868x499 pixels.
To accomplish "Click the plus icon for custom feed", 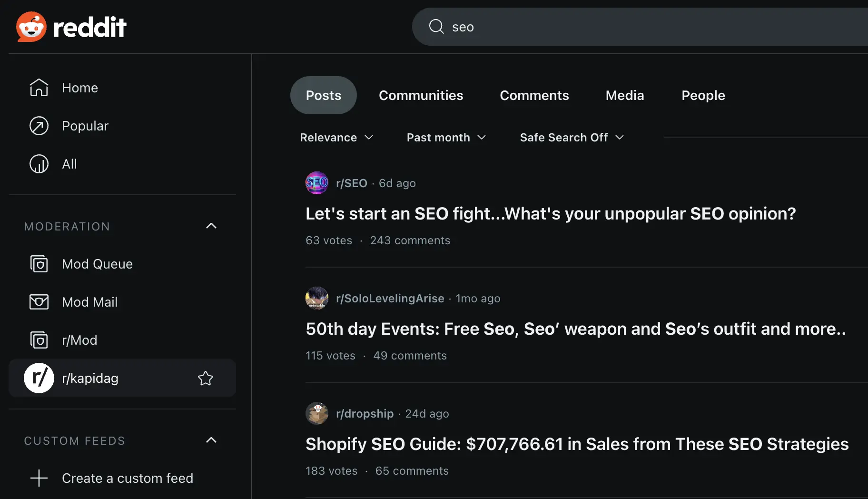I will pyautogui.click(x=39, y=478).
